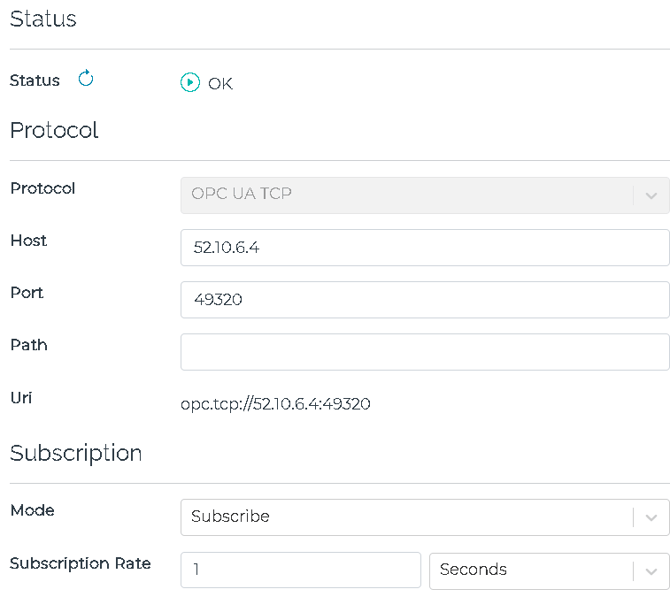Click the Subscription section heading
Image resolution: width=670 pixels, height=597 pixels.
(76, 453)
